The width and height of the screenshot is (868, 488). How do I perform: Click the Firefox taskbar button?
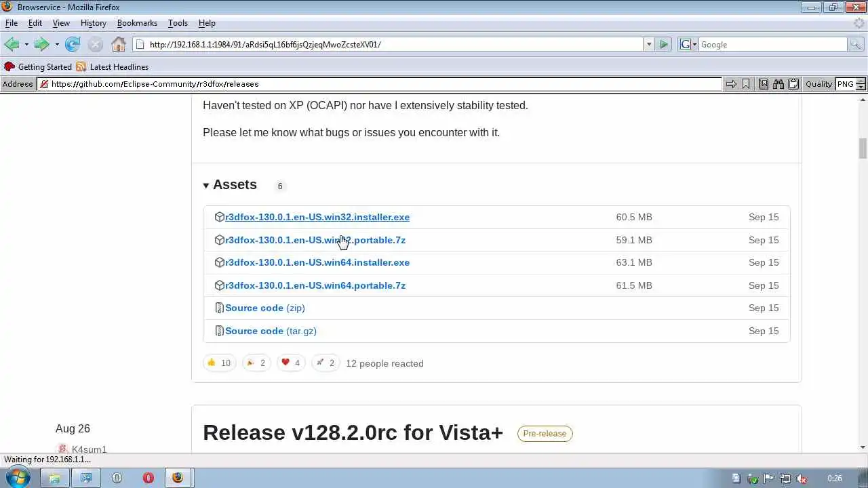[178, 478]
